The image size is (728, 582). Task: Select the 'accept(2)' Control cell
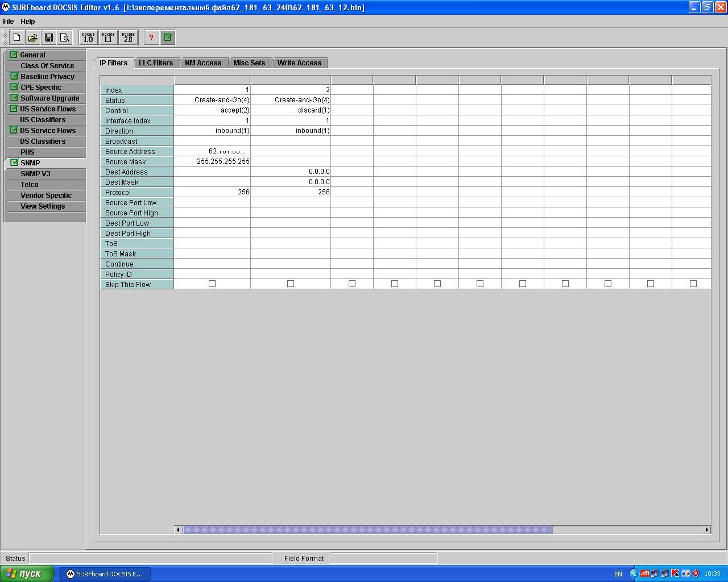pos(212,110)
